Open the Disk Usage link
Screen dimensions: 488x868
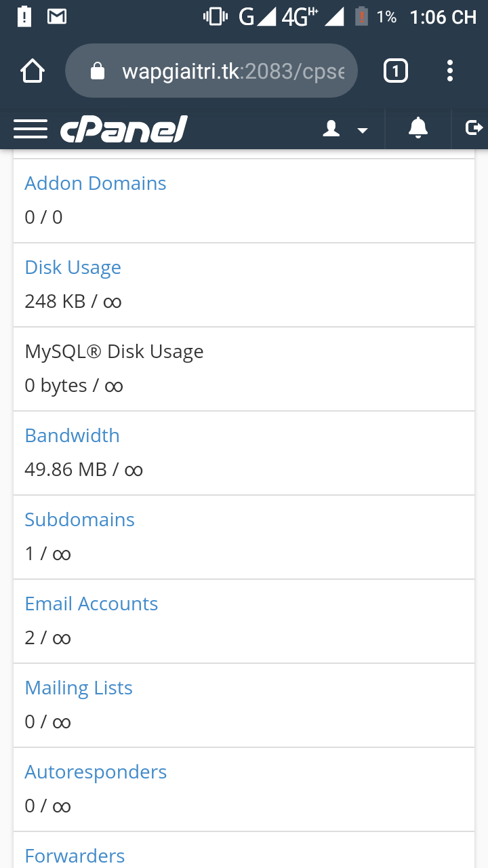pyautogui.click(x=73, y=267)
